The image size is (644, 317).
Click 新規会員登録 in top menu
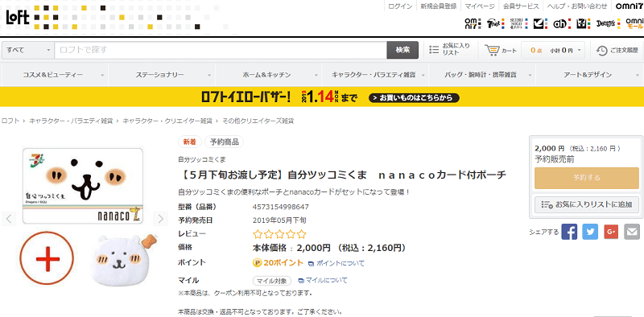pyautogui.click(x=438, y=6)
